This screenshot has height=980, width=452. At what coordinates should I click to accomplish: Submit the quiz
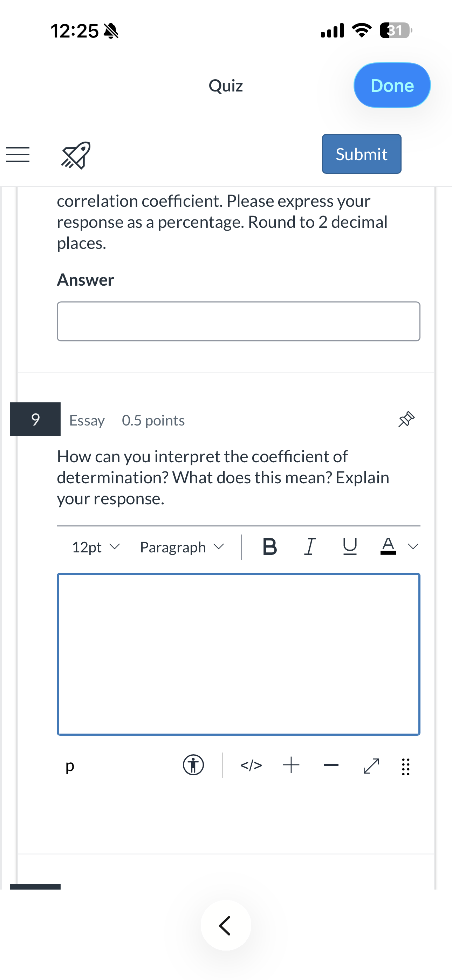pos(362,154)
